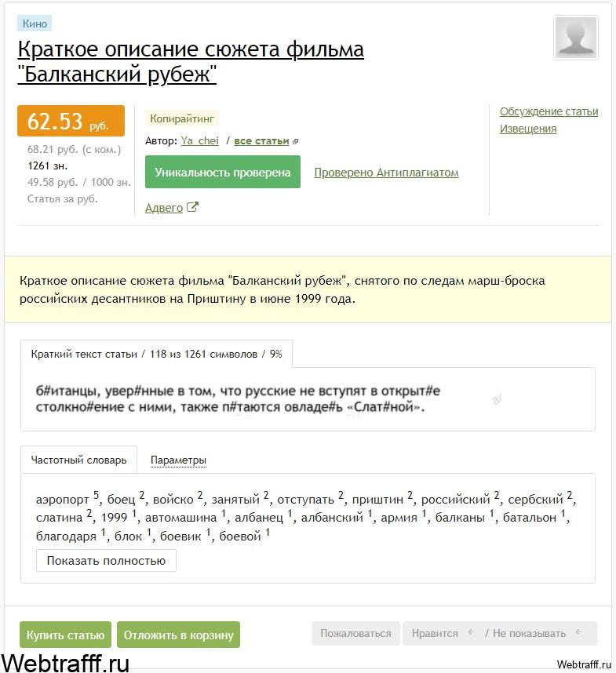Click the word "аэропорт" in the dictionary

[62, 500]
